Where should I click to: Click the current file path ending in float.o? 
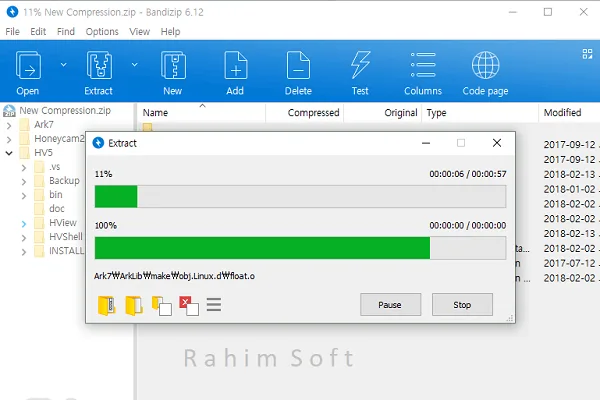tap(174, 276)
